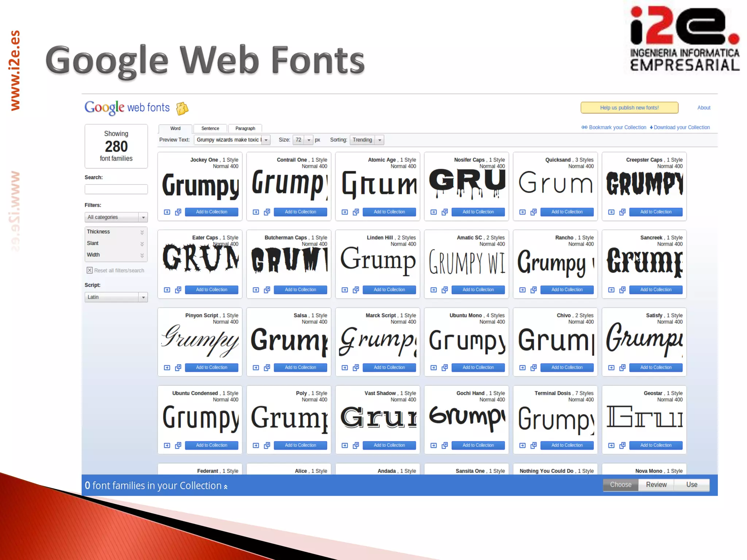Open the All categories dropdown
747x560 pixels.
pyautogui.click(x=116, y=217)
